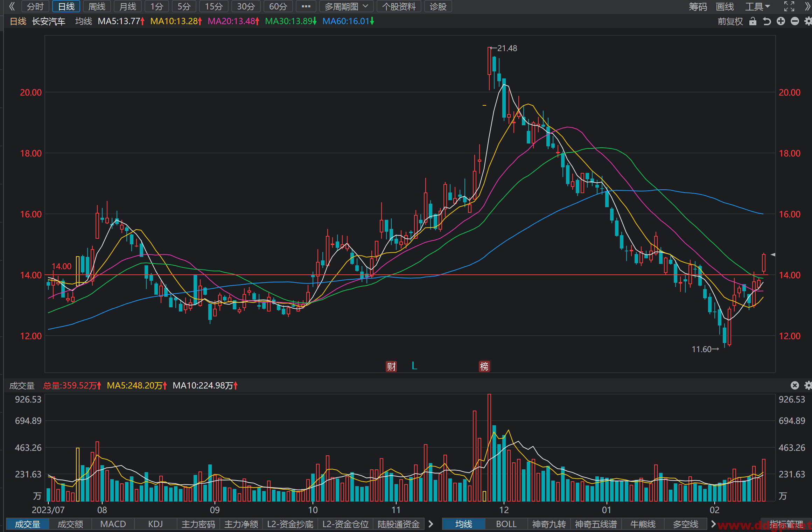Click MA30:13.89 green legend label
The width and height of the screenshot is (812, 532).
tap(291, 21)
